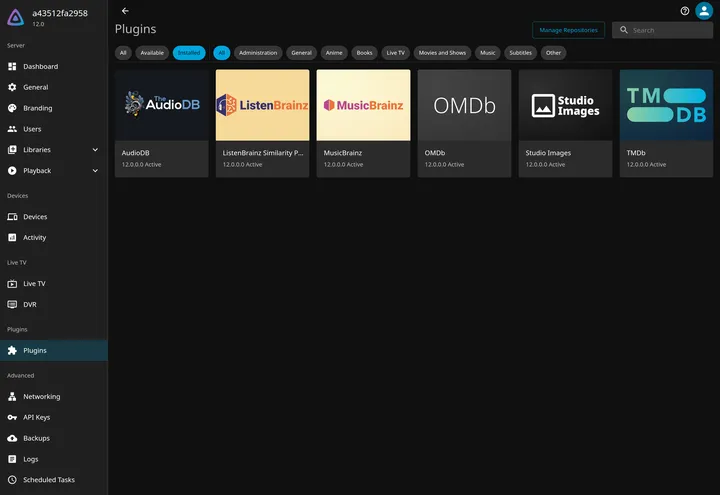Open the Logs page
The image size is (720, 495).
click(54, 459)
